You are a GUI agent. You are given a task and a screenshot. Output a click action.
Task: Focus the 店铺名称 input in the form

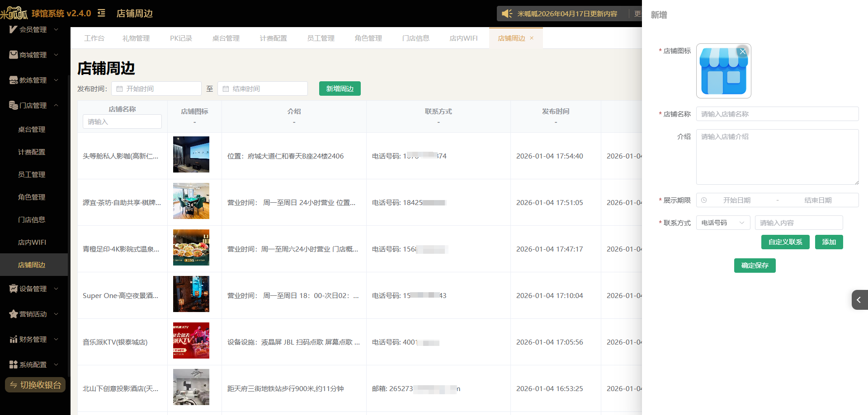click(x=777, y=114)
